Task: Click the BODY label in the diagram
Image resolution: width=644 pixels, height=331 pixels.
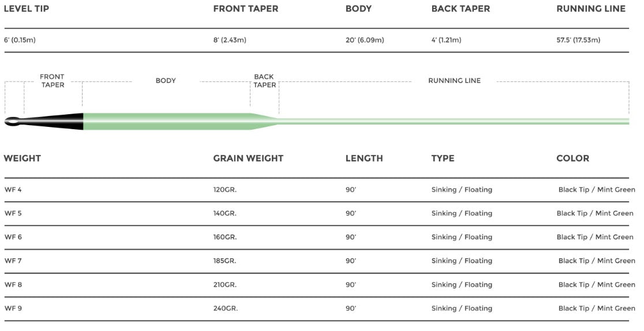Action: point(166,81)
